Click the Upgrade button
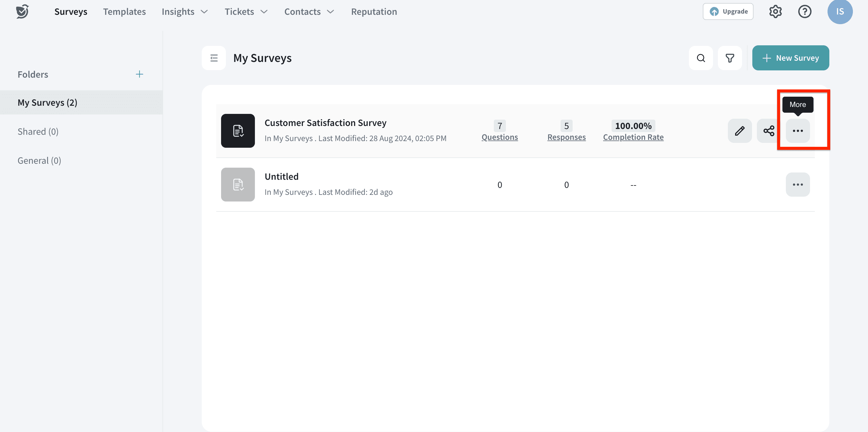 (728, 11)
